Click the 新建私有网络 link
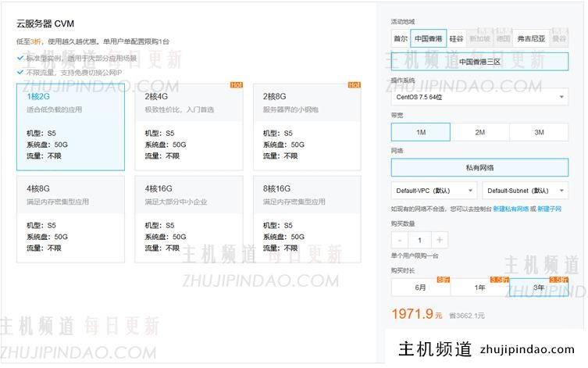 tap(511, 209)
